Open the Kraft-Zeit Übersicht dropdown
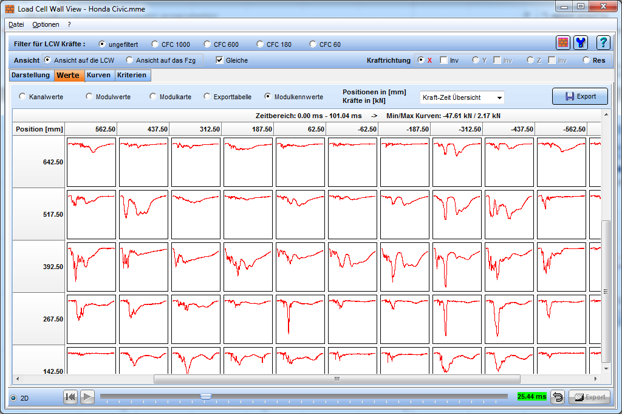 click(462, 97)
